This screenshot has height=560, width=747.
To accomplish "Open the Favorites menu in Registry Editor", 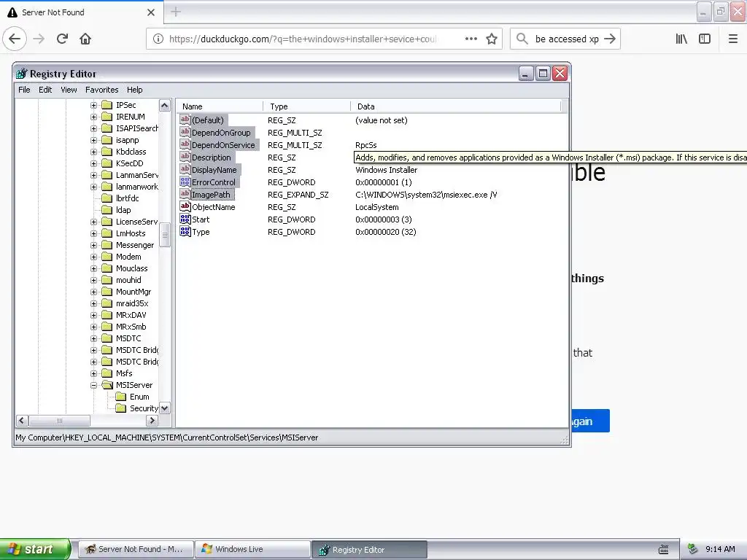I will pyautogui.click(x=101, y=90).
